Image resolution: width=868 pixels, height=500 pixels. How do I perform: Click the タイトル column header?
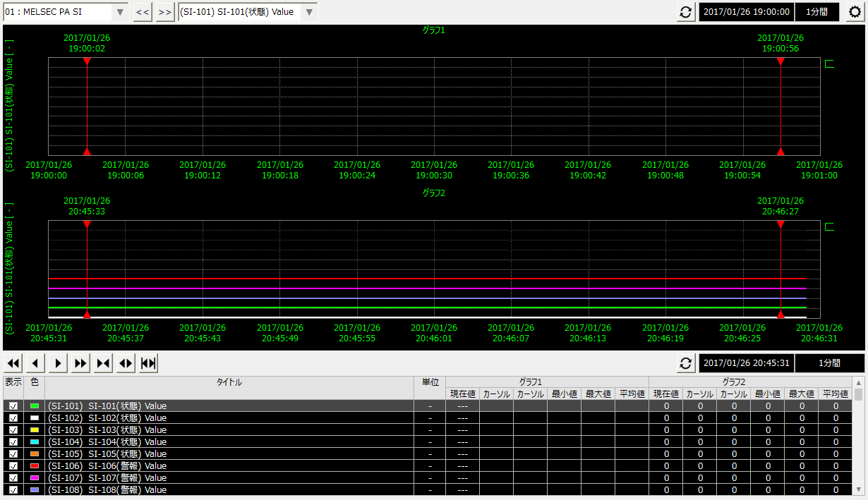pos(229,382)
